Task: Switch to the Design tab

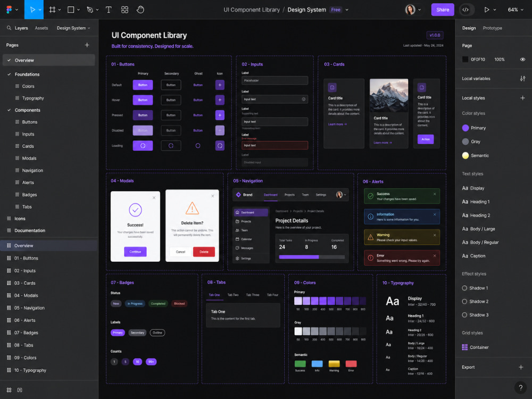Action: pos(469,28)
